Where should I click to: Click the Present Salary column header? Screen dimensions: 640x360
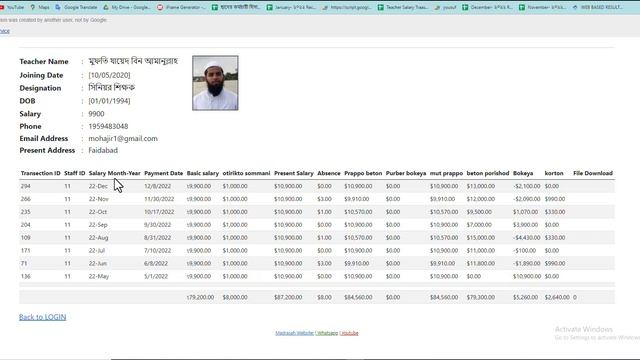click(293, 173)
